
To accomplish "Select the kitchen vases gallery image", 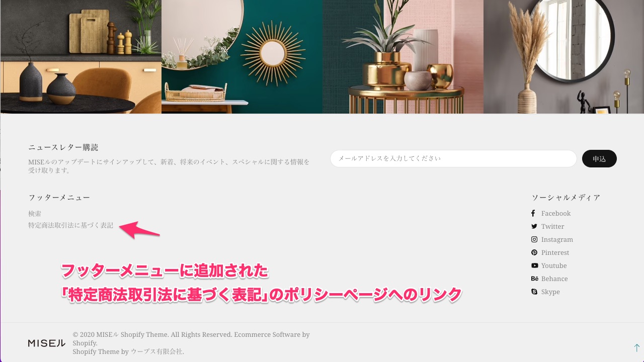I will (80, 57).
